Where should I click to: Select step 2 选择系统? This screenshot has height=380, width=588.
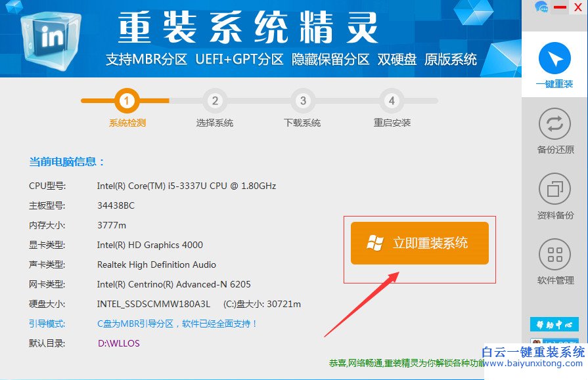click(x=214, y=100)
